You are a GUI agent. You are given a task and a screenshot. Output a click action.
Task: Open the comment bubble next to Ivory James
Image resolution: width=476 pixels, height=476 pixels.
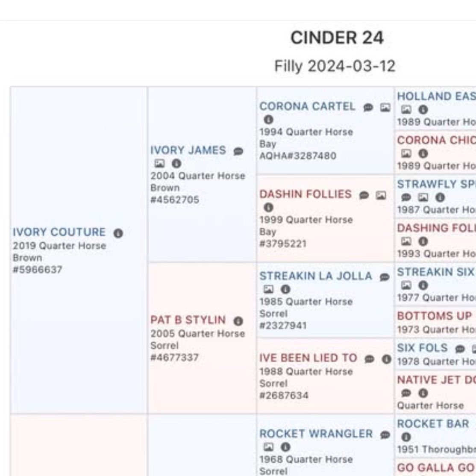(238, 151)
